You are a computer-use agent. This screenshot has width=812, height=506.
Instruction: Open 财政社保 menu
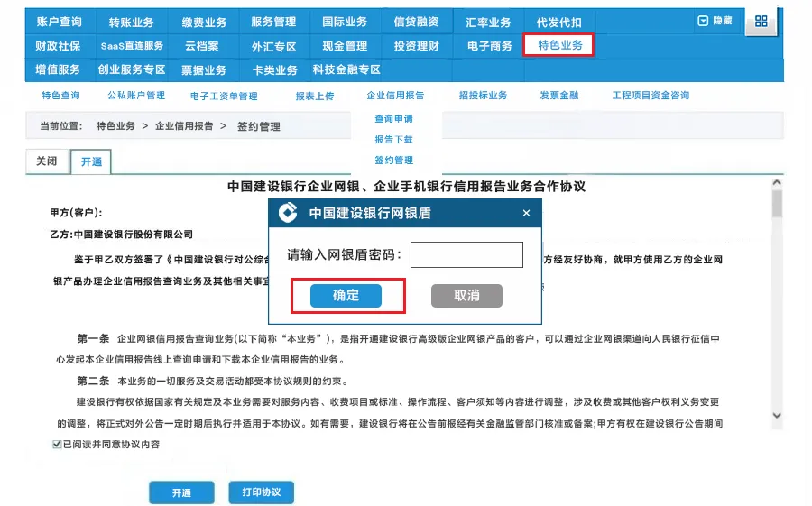(x=58, y=46)
